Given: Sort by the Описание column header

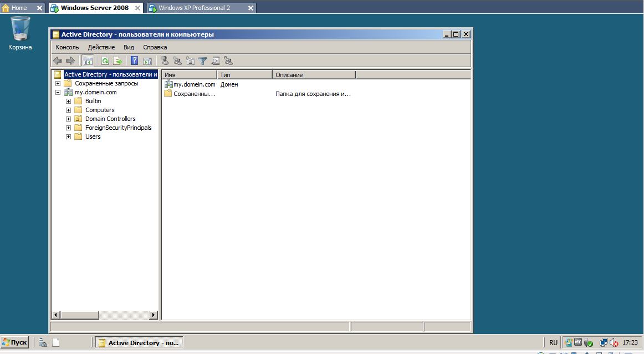Looking at the screenshot, I should pyautogui.click(x=314, y=75).
